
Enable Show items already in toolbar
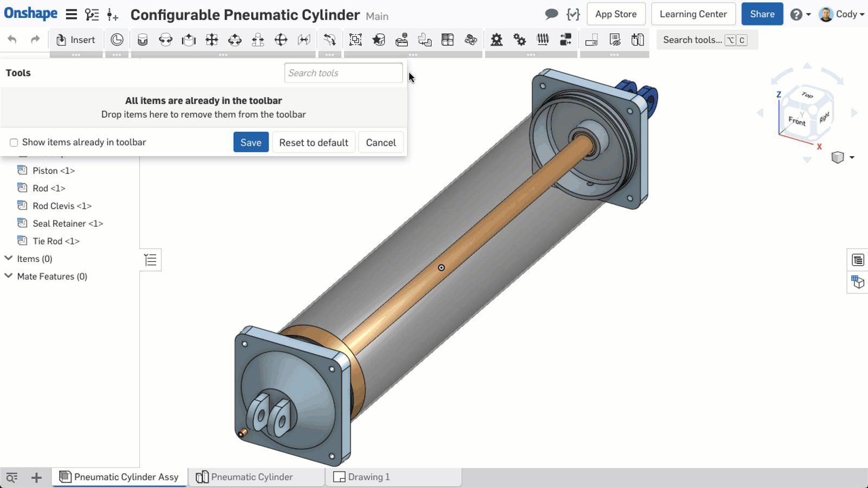[x=14, y=143]
